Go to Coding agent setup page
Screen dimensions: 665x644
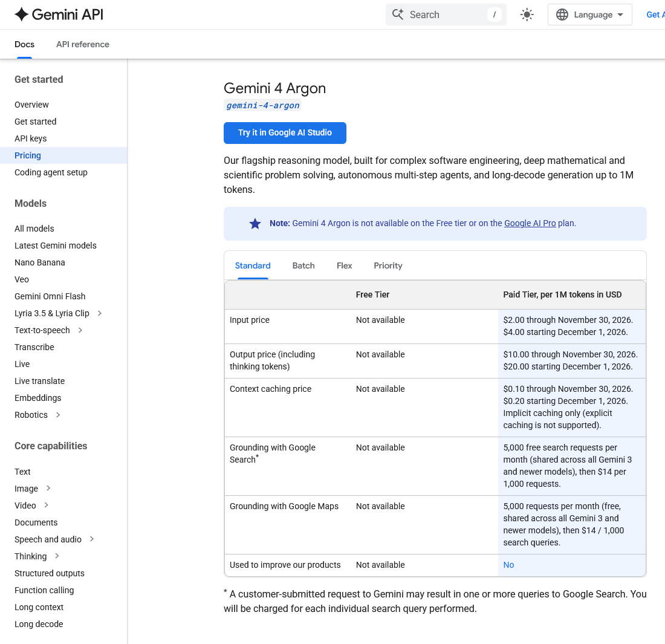[51, 173]
